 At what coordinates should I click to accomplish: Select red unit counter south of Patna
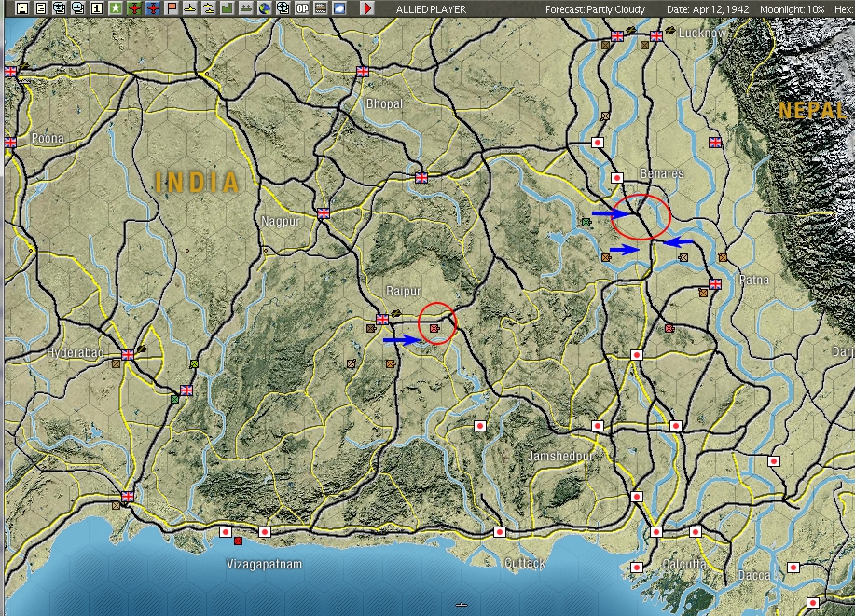coord(669,329)
